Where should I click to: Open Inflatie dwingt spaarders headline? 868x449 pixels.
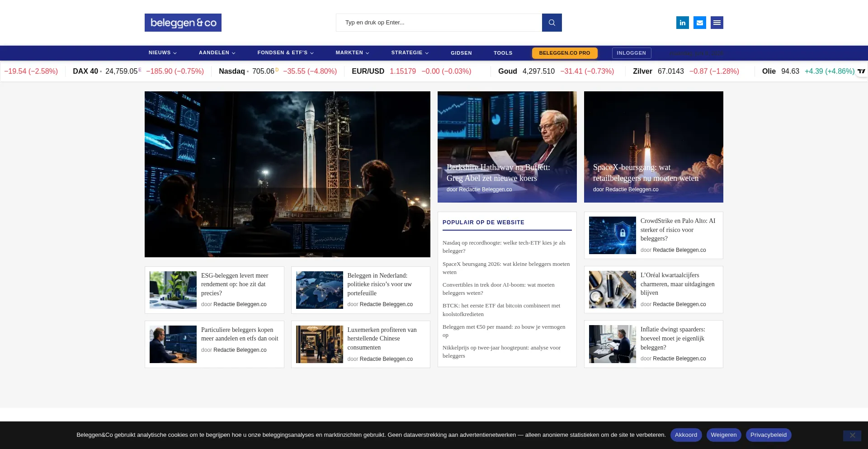click(673, 338)
